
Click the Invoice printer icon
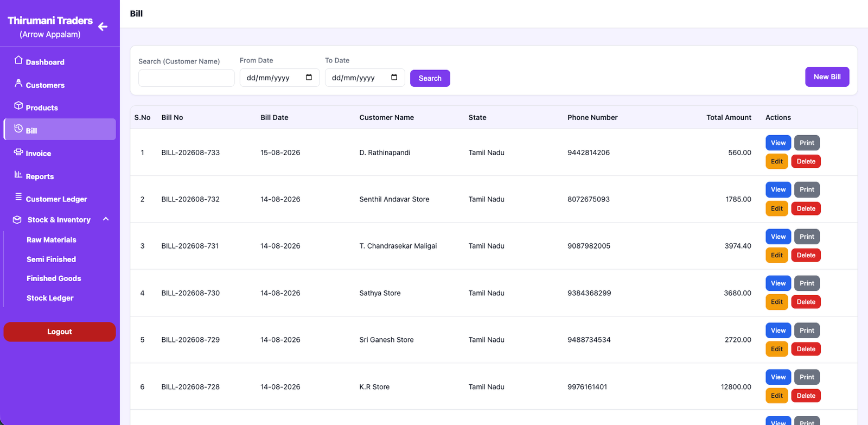pos(18,152)
